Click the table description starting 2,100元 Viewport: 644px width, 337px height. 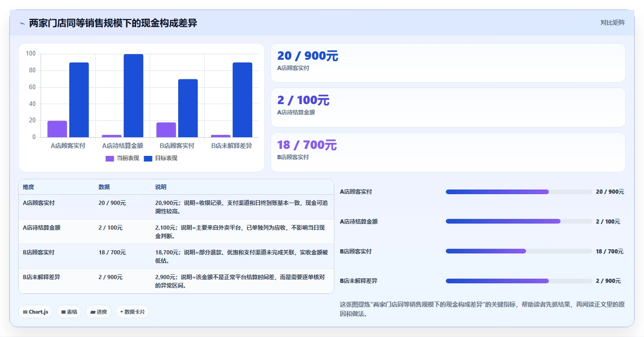(240, 232)
